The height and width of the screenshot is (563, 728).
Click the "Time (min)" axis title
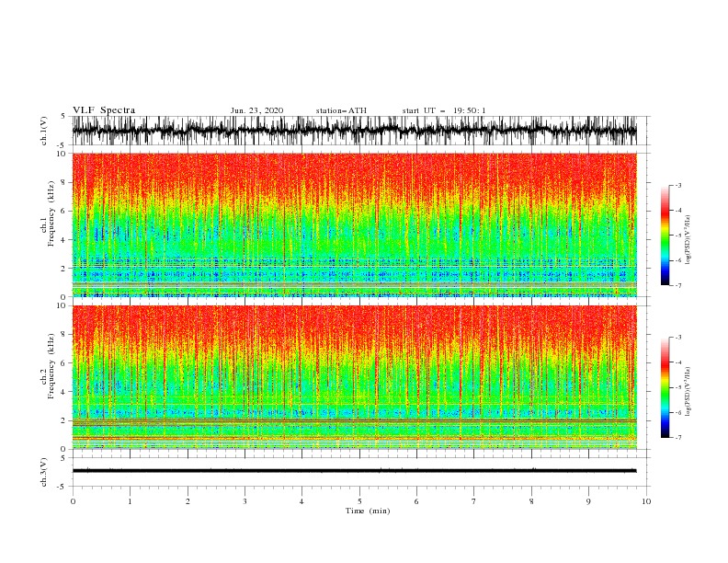(x=368, y=511)
